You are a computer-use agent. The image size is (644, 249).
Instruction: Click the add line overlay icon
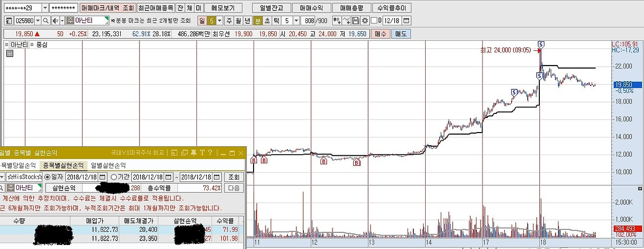point(346,21)
